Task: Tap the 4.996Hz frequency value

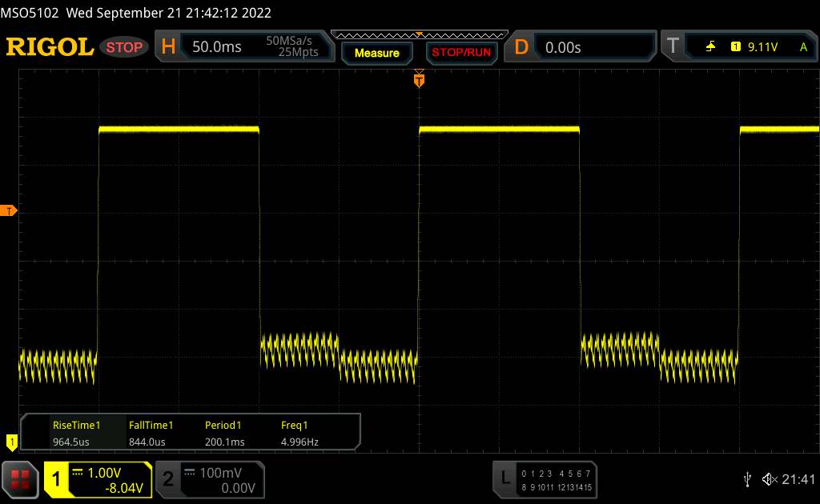Action: (x=299, y=442)
